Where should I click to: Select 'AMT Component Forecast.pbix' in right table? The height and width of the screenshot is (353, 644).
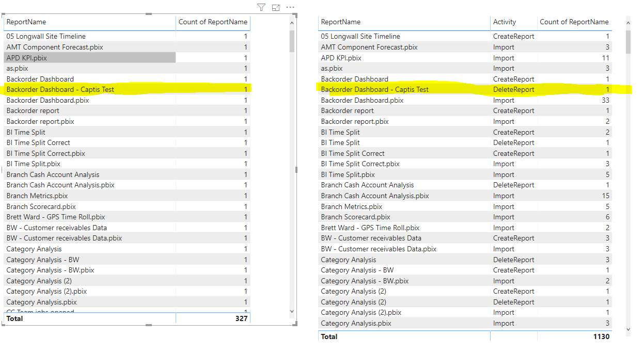[x=369, y=47]
